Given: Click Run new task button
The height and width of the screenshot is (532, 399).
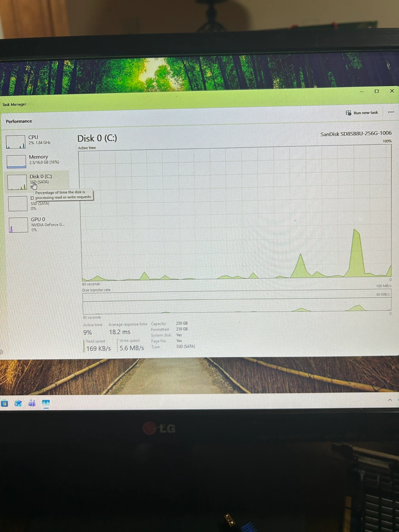Looking at the screenshot, I should 362,113.
